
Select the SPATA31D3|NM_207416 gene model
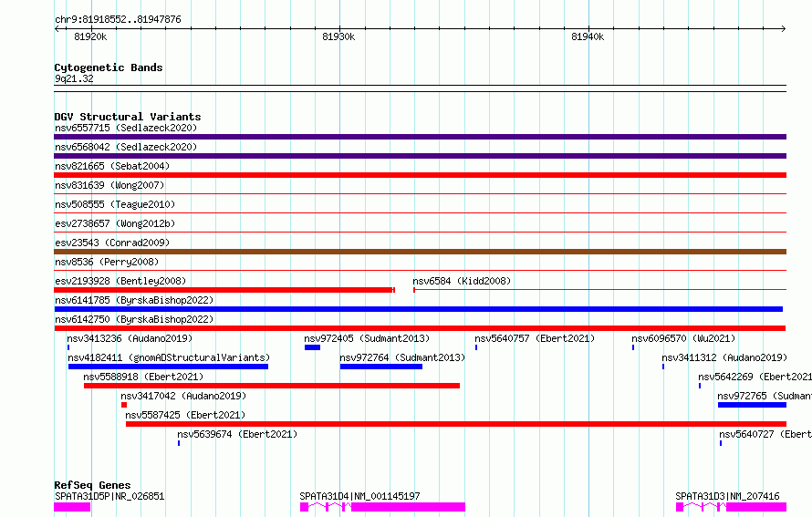click(x=731, y=507)
